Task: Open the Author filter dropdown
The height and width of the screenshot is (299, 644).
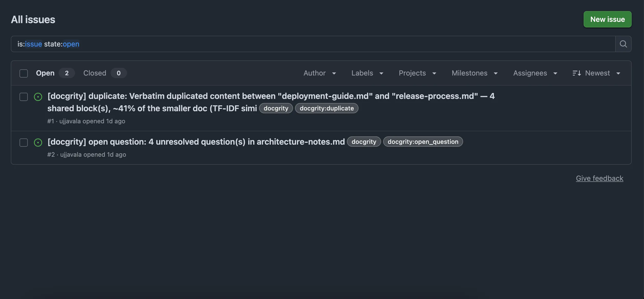Action: pos(320,73)
